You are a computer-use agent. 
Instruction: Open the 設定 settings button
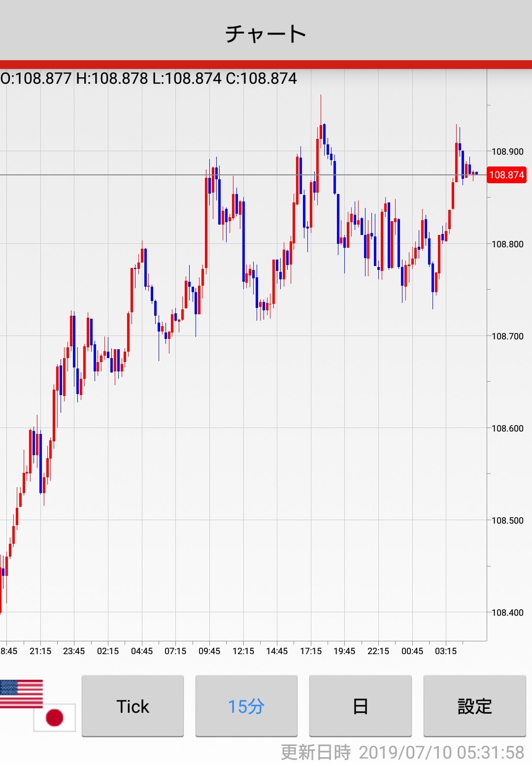point(474,706)
